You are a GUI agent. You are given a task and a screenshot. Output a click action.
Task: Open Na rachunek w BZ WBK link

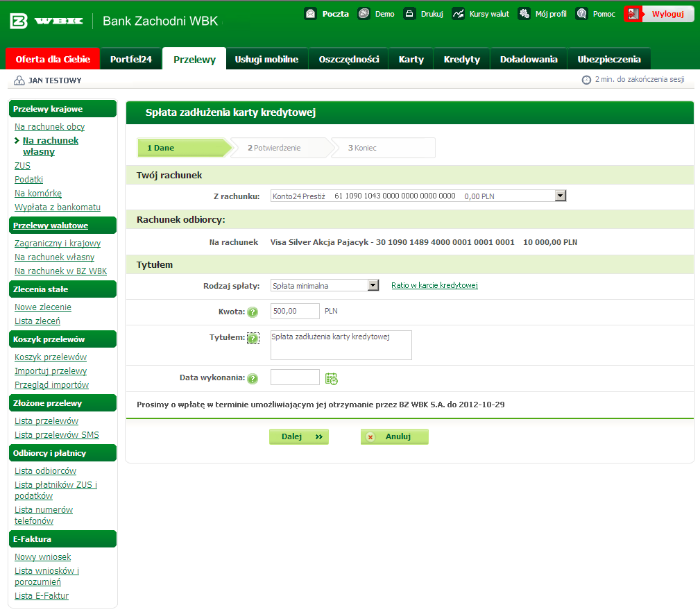click(x=61, y=271)
